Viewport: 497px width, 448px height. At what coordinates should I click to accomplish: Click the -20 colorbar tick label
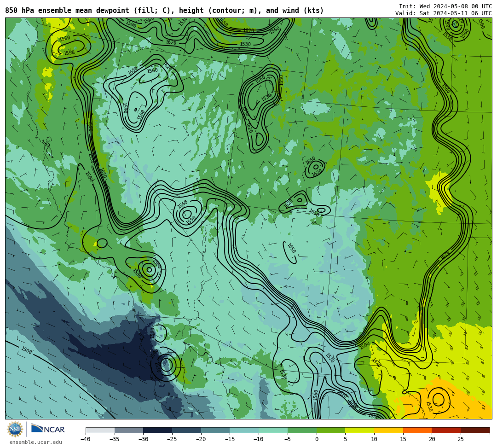coord(201,439)
